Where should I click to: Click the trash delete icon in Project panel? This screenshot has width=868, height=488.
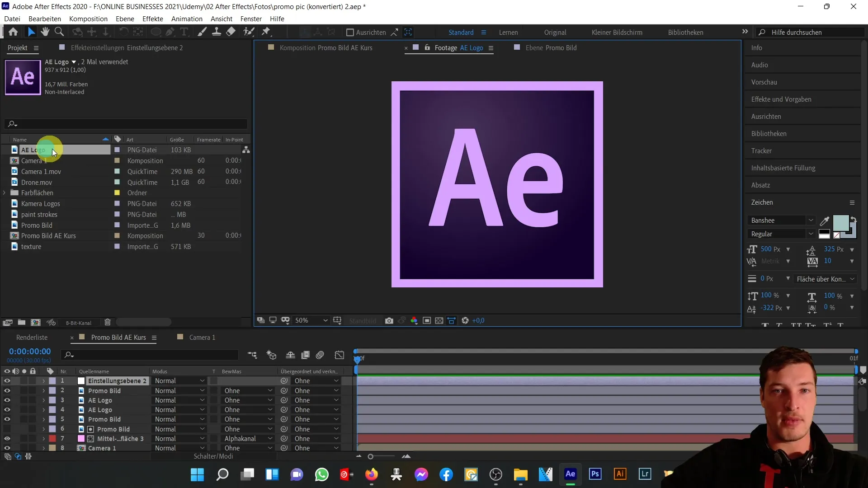108,322
